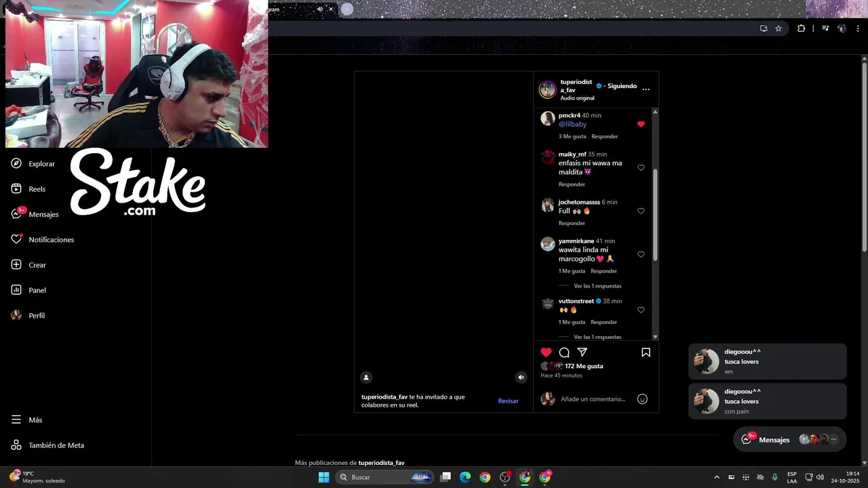Like jochetomassss's comment
868x488 pixels.
[641, 211]
